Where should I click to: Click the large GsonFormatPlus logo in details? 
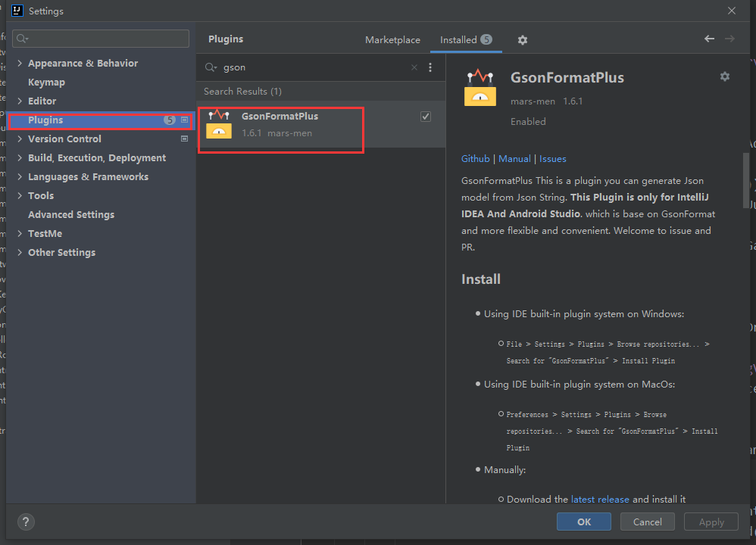click(x=480, y=88)
